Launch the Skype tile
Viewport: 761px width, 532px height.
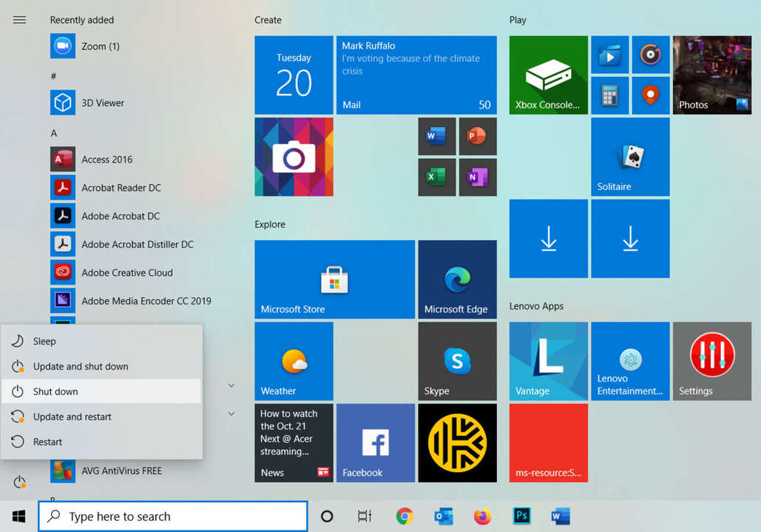pyautogui.click(x=457, y=361)
